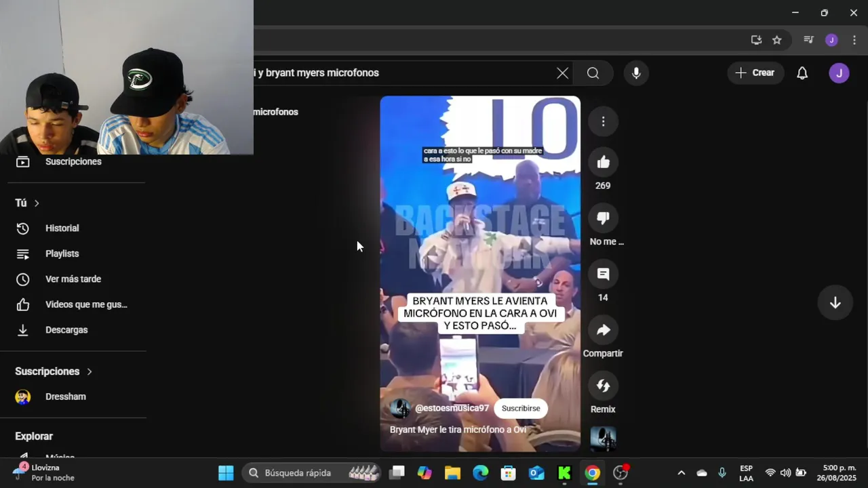Click the Explorar heading
Image resolution: width=868 pixels, height=488 pixels.
click(x=34, y=436)
